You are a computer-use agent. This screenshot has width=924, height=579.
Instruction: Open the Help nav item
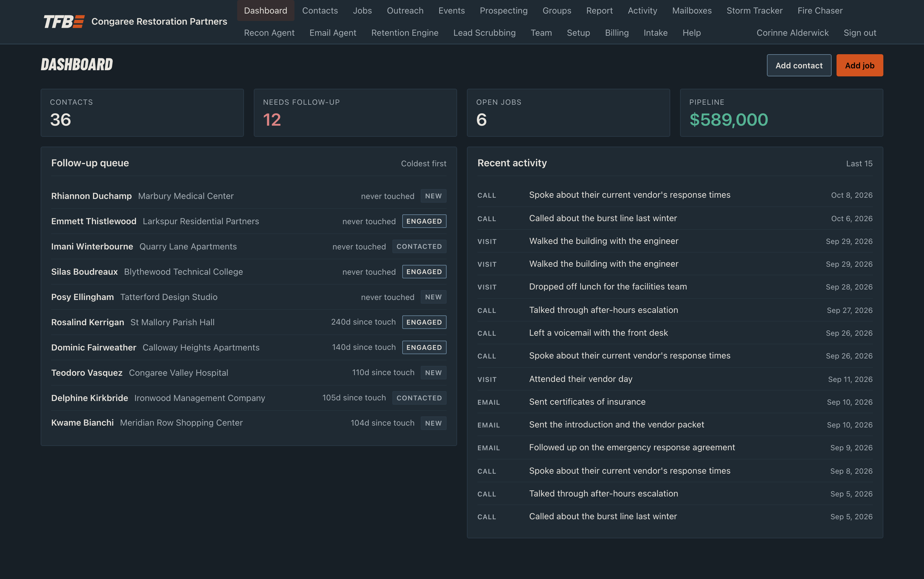(691, 33)
